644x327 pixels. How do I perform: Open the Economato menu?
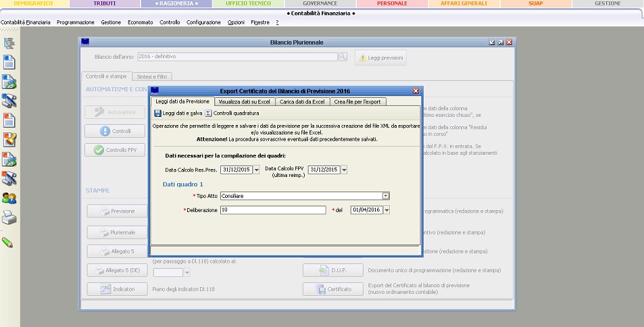(141, 22)
